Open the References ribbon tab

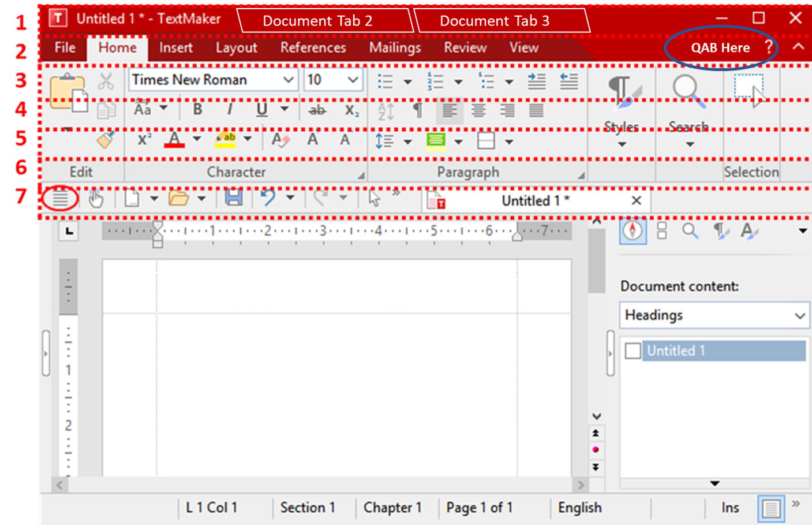click(313, 48)
